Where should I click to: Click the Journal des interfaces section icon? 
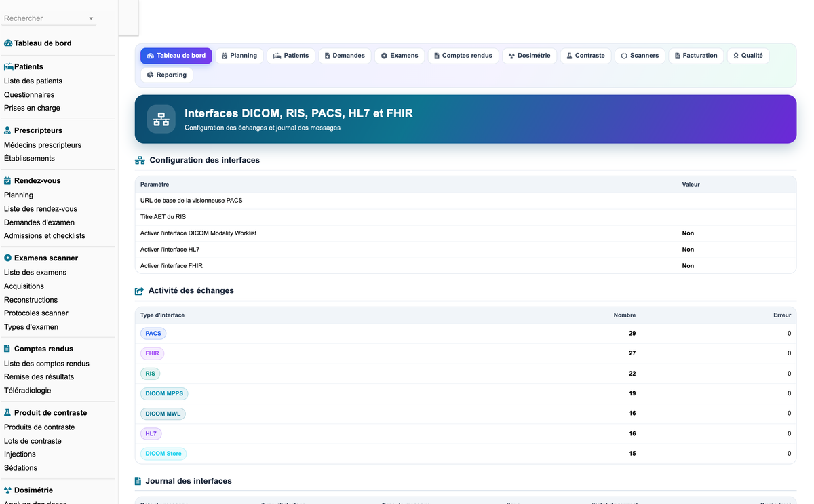pyautogui.click(x=138, y=482)
